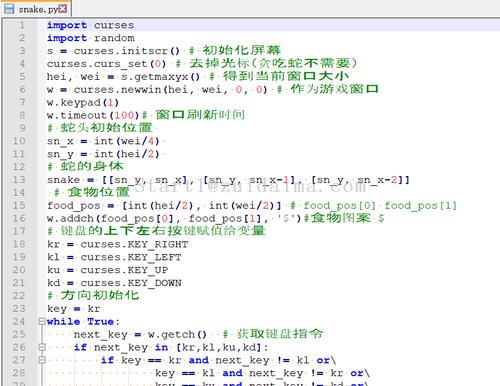The width and height of the screenshot is (500, 386).
Task: Click 'hei, wei = s.getmaxyx()' code
Action: click(x=123, y=77)
